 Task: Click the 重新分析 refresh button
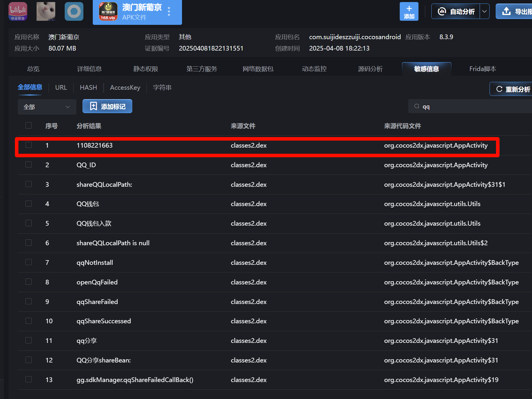pyautogui.click(x=511, y=89)
